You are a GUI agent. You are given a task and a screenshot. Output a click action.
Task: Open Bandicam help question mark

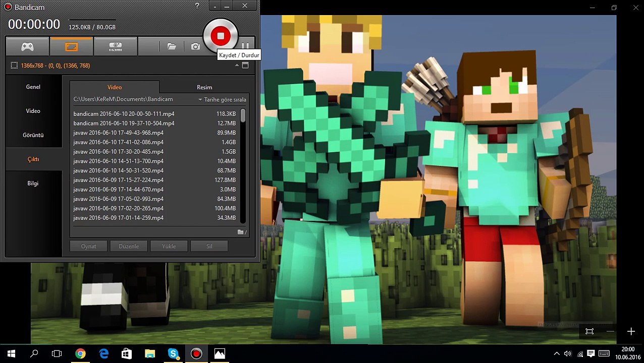pos(197,6)
